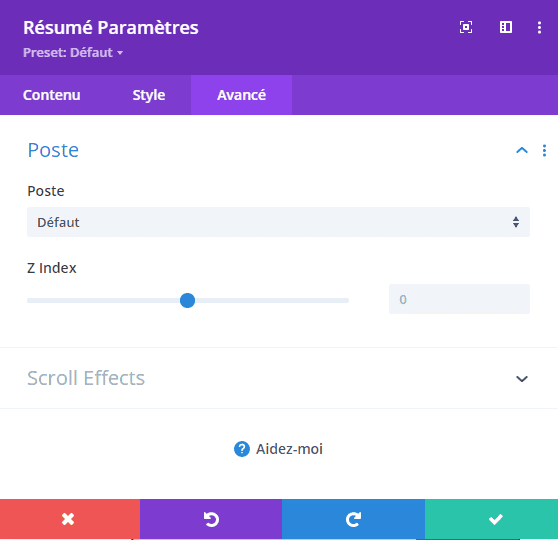Click the Scroll Effects heading text
The width and height of the screenshot is (558, 540).
point(86,378)
